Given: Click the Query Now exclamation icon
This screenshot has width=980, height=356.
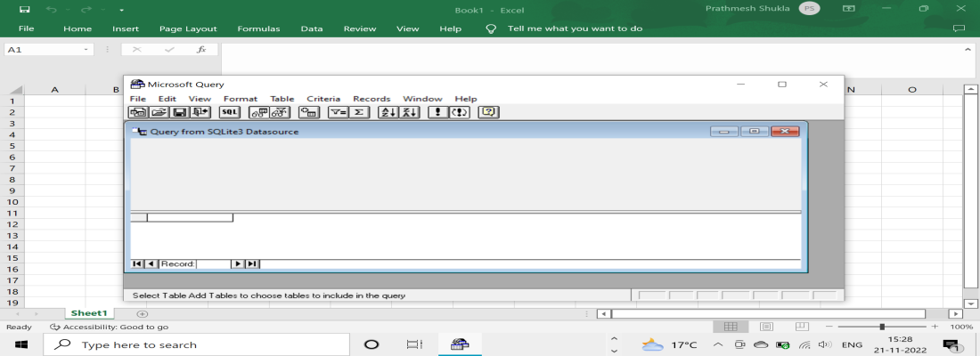Looking at the screenshot, I should [438, 112].
